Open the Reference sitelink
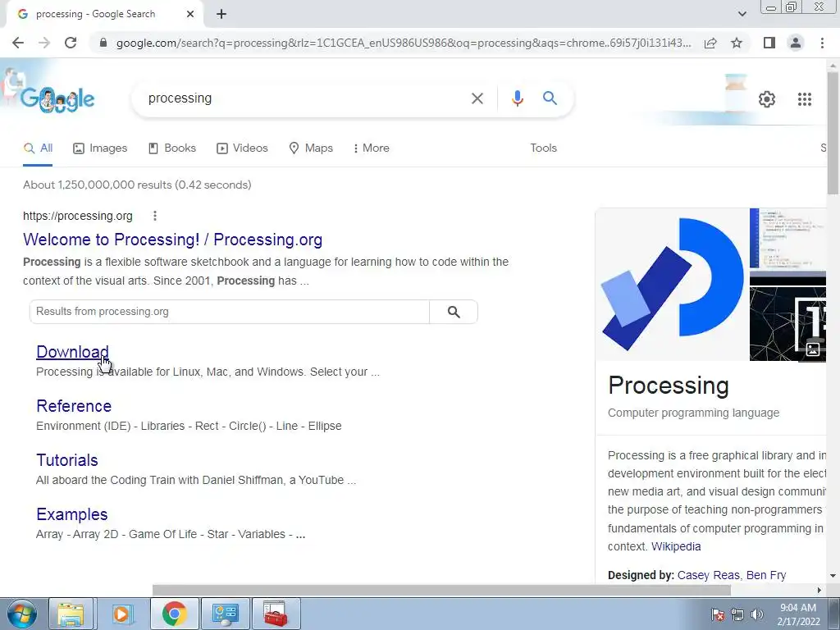 pyautogui.click(x=74, y=406)
